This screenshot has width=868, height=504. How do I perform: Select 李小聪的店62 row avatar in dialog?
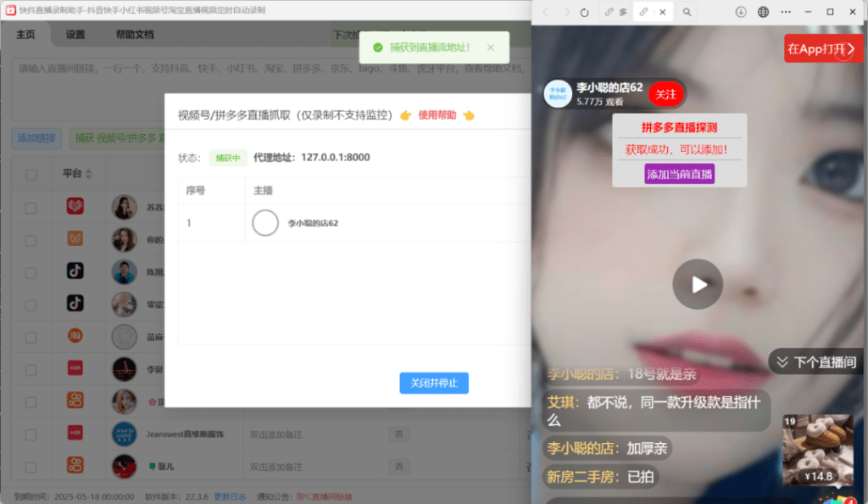[265, 222]
